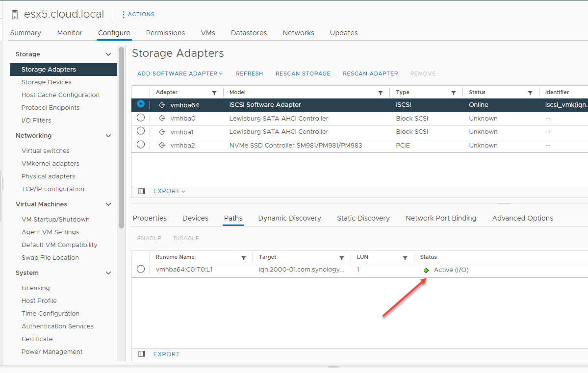Image resolution: width=588 pixels, height=373 pixels.
Task: Open Storage Devices in the sidebar
Action: click(x=47, y=82)
